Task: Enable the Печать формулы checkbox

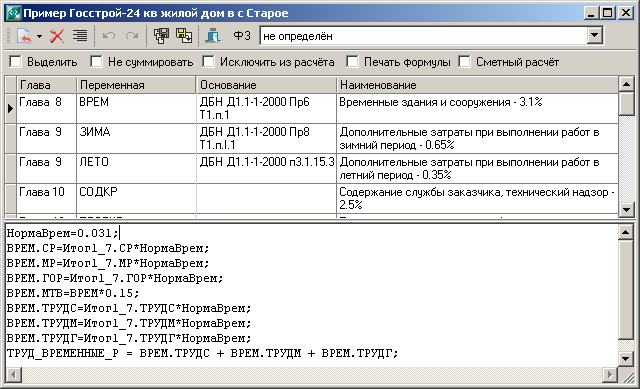Action: [x=352, y=62]
